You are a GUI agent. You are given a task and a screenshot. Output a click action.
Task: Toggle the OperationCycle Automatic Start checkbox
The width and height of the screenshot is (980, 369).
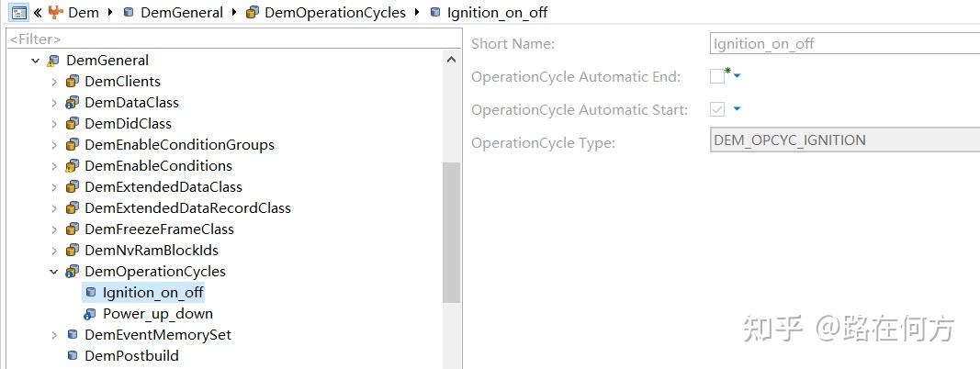coord(717,110)
